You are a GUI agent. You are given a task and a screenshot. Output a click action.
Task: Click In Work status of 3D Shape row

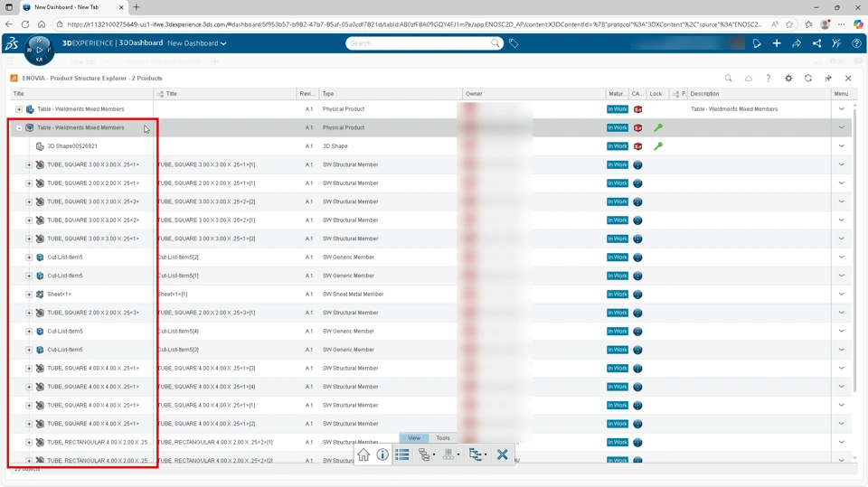click(x=618, y=146)
